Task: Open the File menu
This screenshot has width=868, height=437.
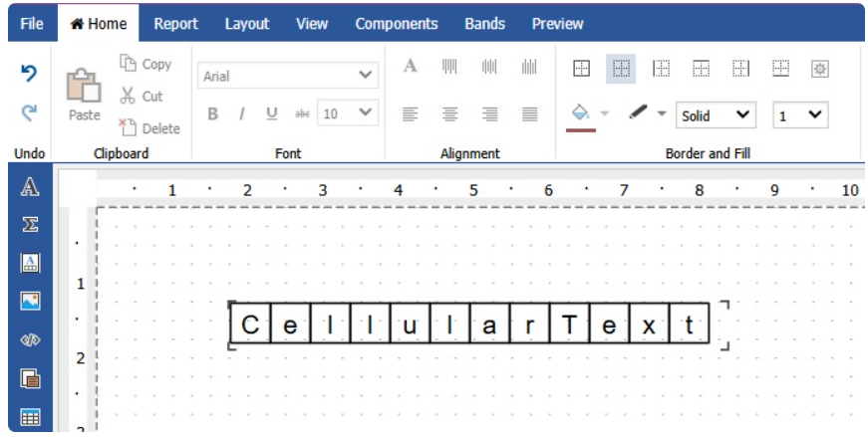Action: tap(32, 24)
